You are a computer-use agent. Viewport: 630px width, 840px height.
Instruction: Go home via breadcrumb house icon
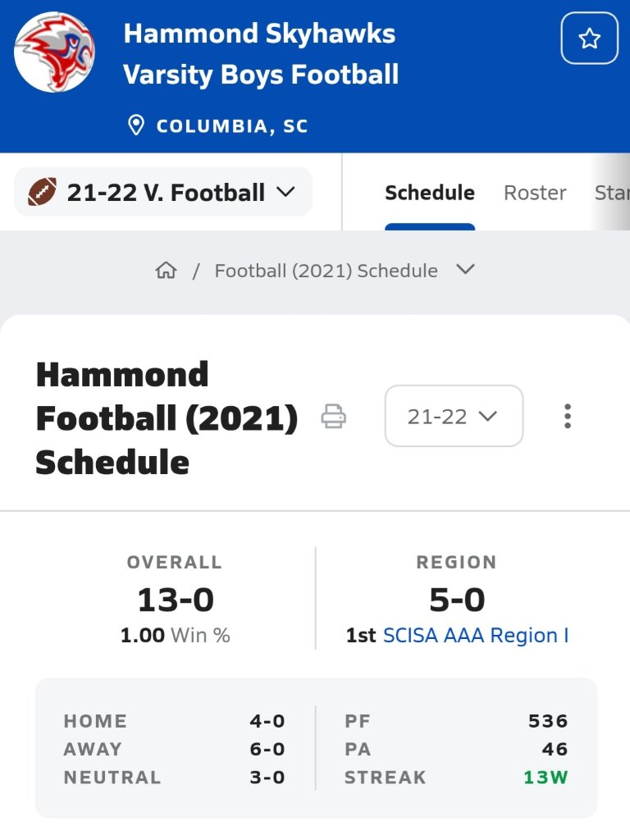pos(166,270)
